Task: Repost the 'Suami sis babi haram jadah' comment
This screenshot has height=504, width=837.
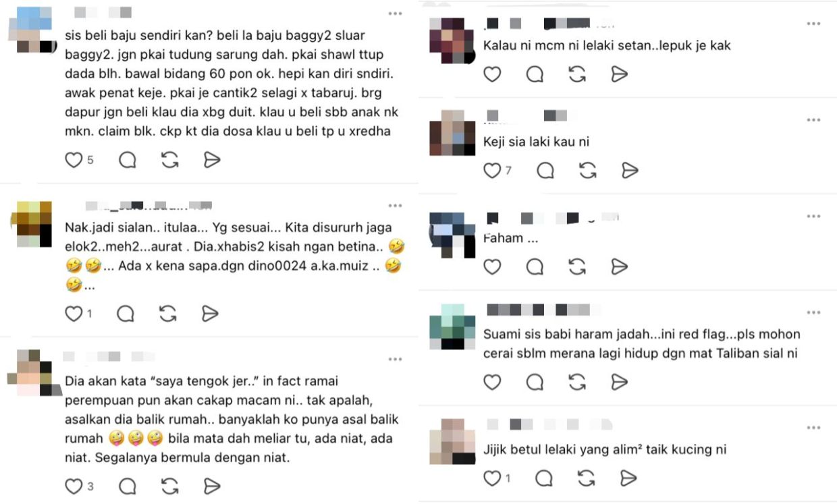Action: [x=577, y=383]
